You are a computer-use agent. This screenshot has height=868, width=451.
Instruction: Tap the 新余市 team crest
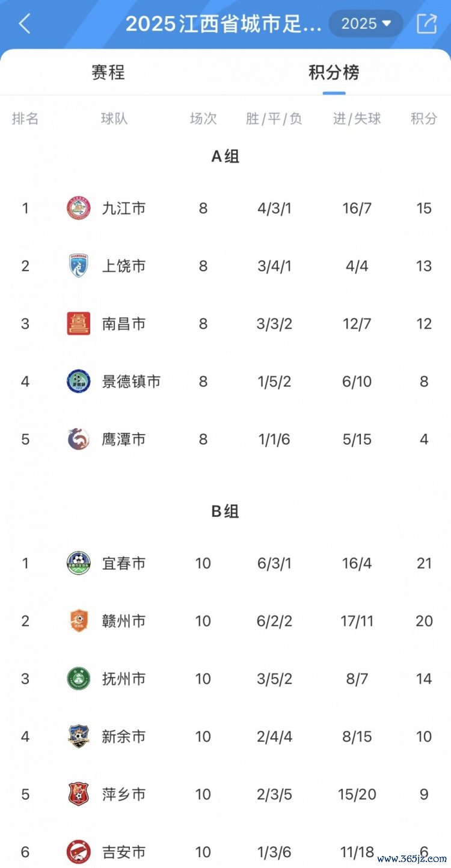coord(78,736)
